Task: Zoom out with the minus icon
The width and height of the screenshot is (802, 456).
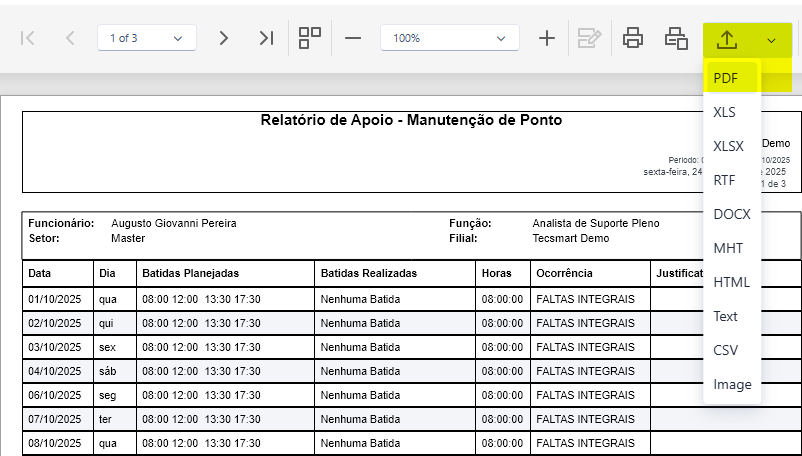Action: (x=353, y=38)
